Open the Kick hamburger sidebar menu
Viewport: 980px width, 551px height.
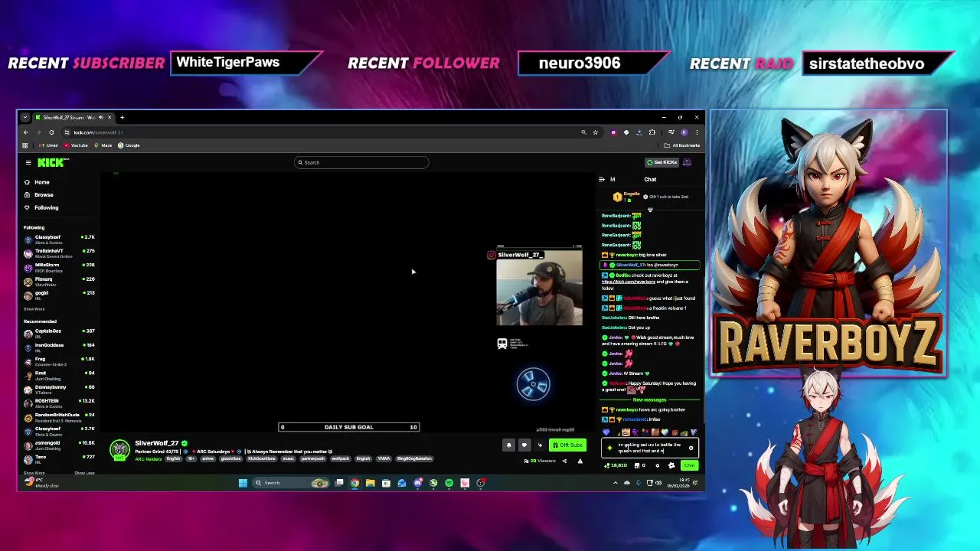tap(28, 162)
